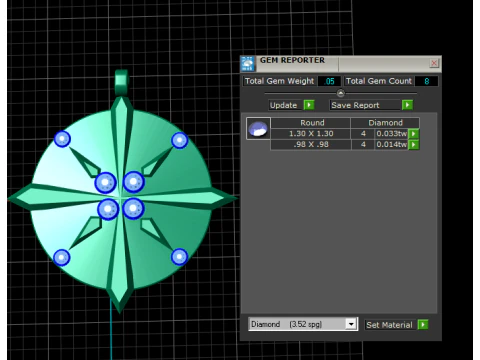Click the Update button label
Screen dimensions: 480x360
[283, 105]
